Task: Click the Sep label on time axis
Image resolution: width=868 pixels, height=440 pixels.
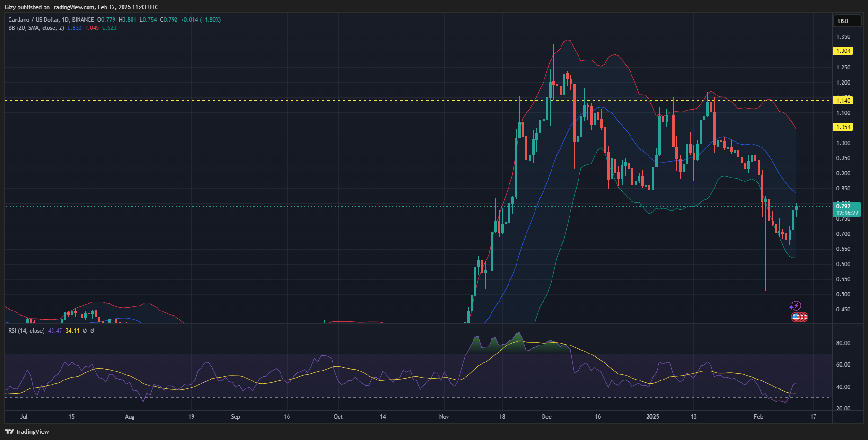Action: click(x=236, y=417)
